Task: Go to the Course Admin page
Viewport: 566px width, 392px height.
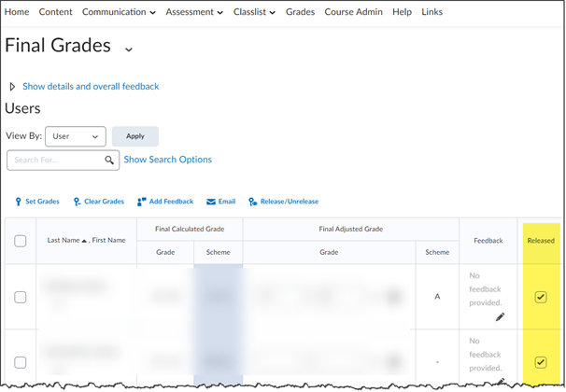Action: [x=354, y=12]
